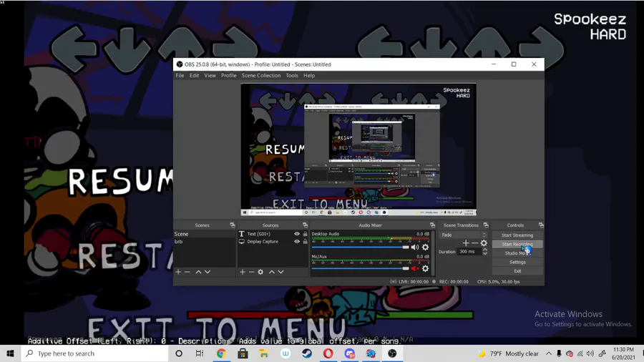Click Start Recording button
The width and height of the screenshot is (644, 362).
pos(517,244)
